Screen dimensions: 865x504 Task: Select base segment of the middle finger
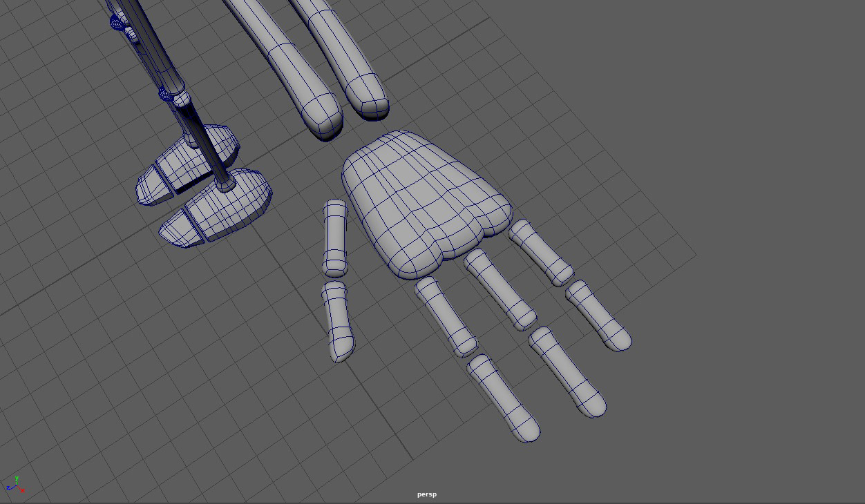[500, 289]
